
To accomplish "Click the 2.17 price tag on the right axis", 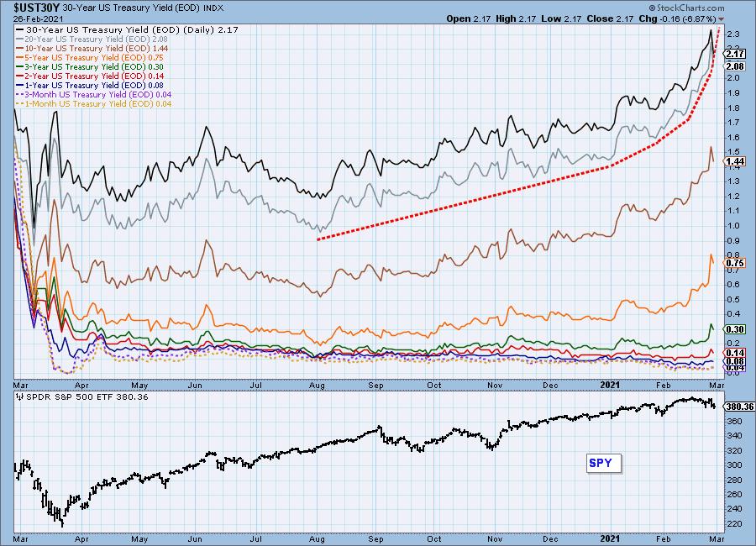I will [735, 54].
